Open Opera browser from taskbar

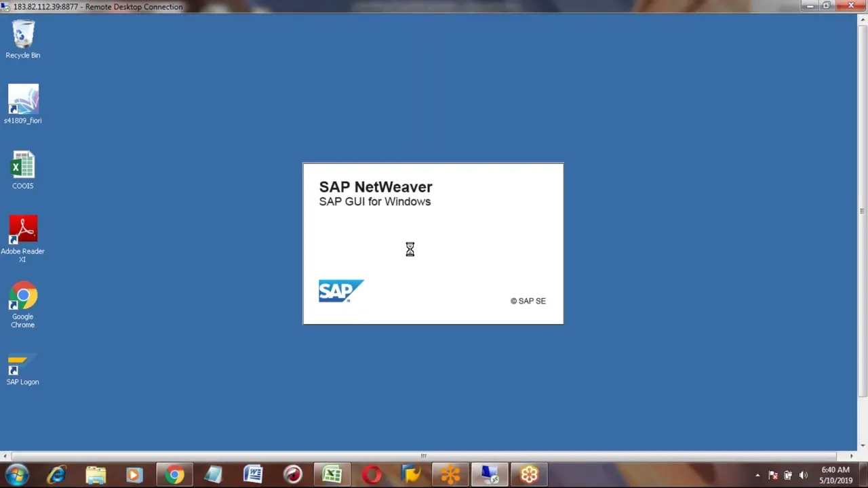coord(372,475)
